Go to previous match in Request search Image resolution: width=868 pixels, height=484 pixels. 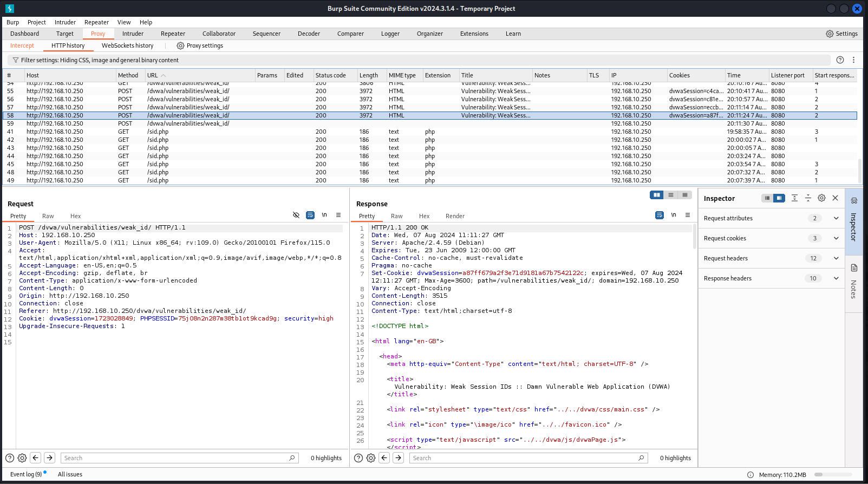tap(36, 458)
